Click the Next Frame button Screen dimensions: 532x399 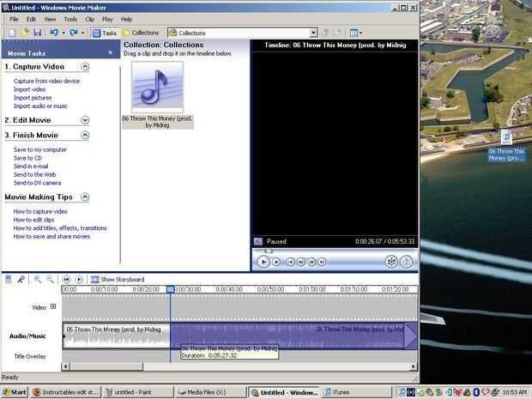coord(311,262)
